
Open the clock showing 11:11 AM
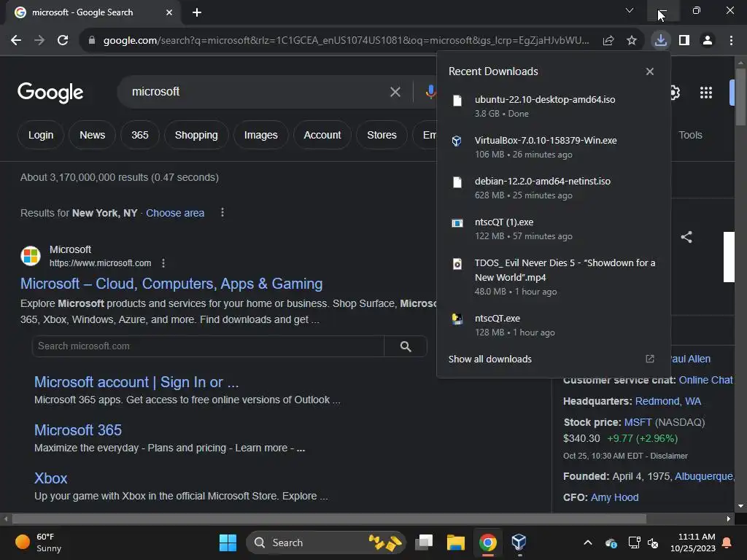click(693, 542)
